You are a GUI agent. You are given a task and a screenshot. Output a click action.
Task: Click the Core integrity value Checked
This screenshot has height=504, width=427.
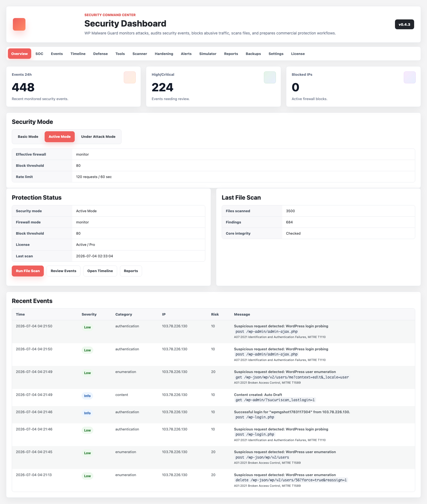tap(293, 234)
